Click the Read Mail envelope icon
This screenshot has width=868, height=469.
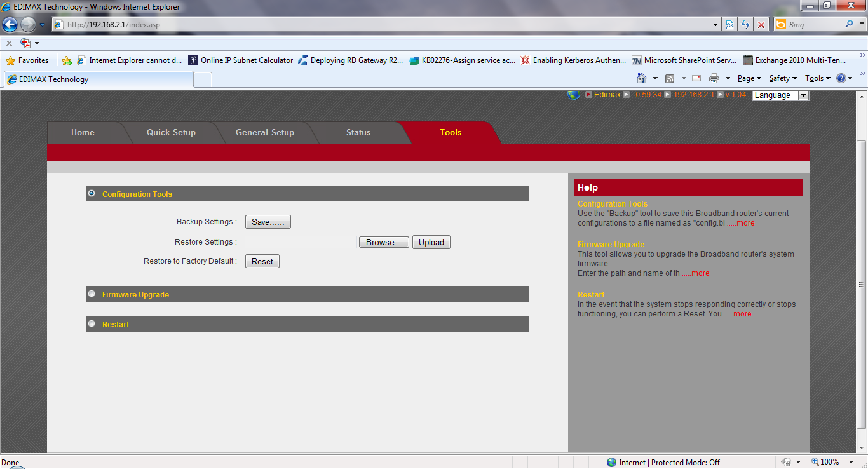pos(696,78)
